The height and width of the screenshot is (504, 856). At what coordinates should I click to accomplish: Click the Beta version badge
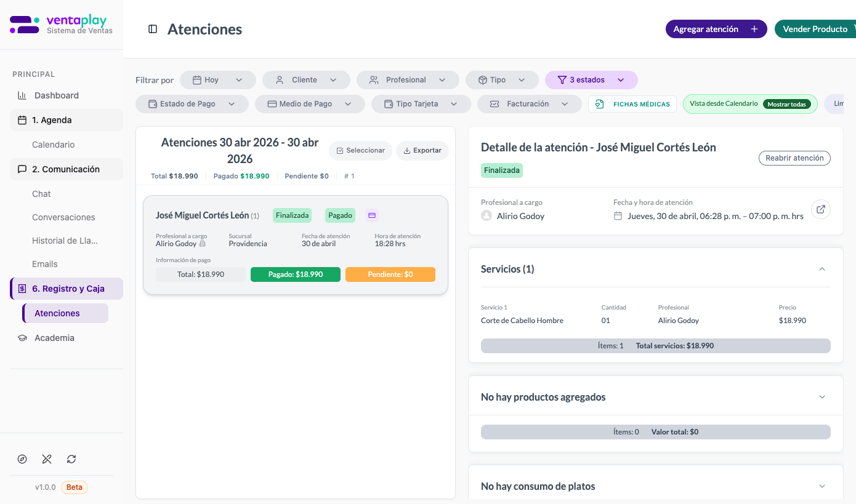[75, 487]
